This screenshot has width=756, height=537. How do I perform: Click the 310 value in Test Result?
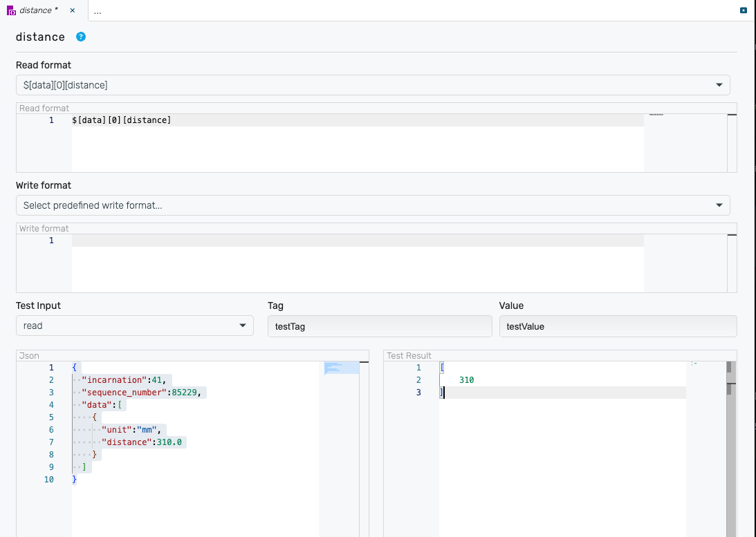click(x=466, y=380)
